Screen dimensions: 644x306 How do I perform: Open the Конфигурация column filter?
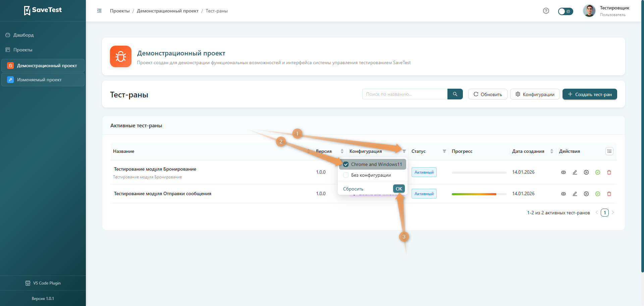[x=404, y=151]
